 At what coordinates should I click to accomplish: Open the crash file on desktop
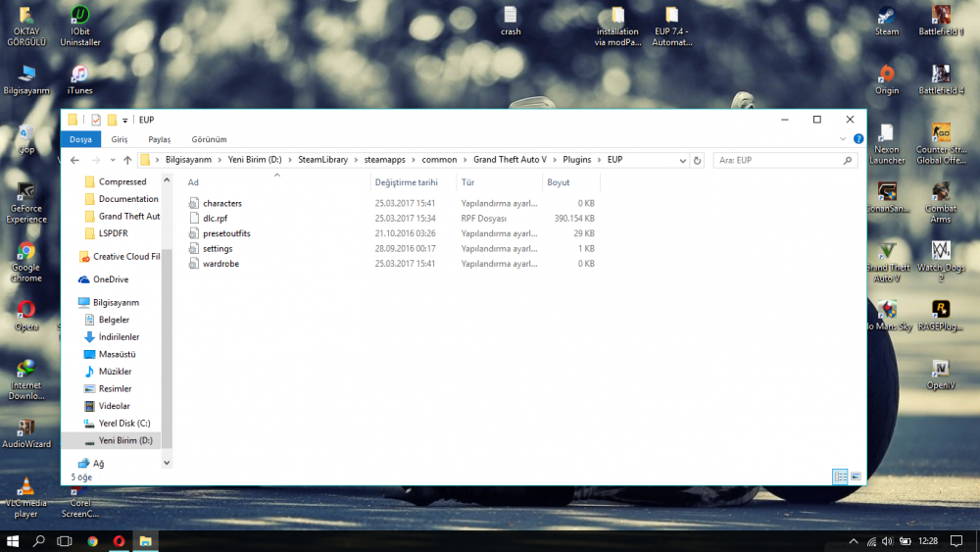point(510,20)
